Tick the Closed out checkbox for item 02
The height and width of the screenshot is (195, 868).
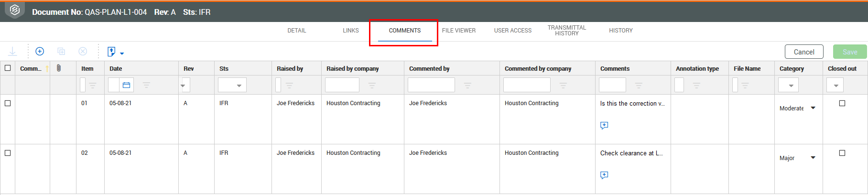pyautogui.click(x=842, y=153)
